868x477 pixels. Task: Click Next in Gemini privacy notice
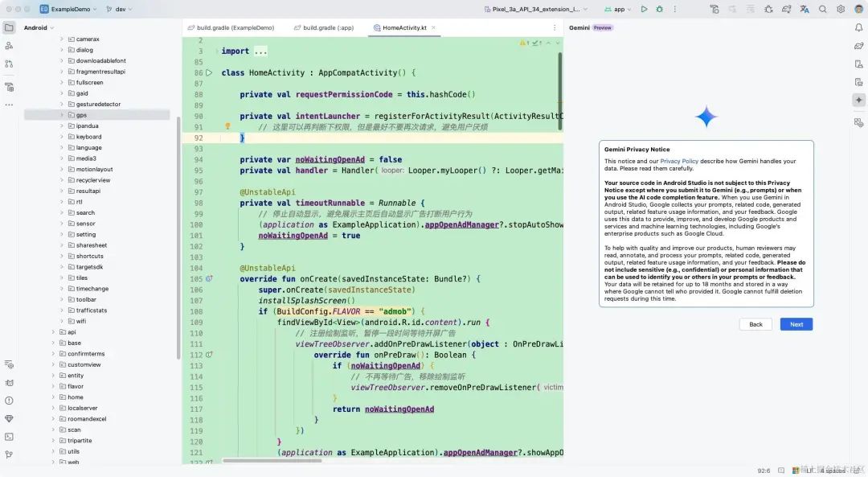[796, 324]
